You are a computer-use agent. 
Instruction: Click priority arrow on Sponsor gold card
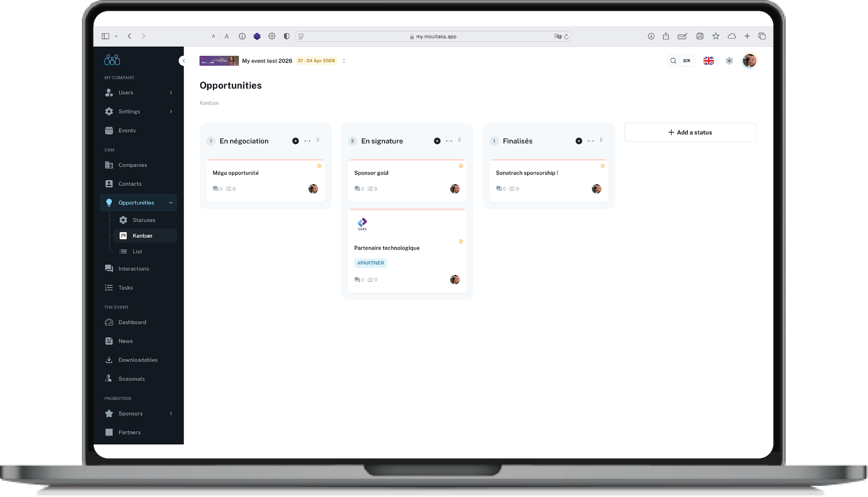tap(461, 166)
